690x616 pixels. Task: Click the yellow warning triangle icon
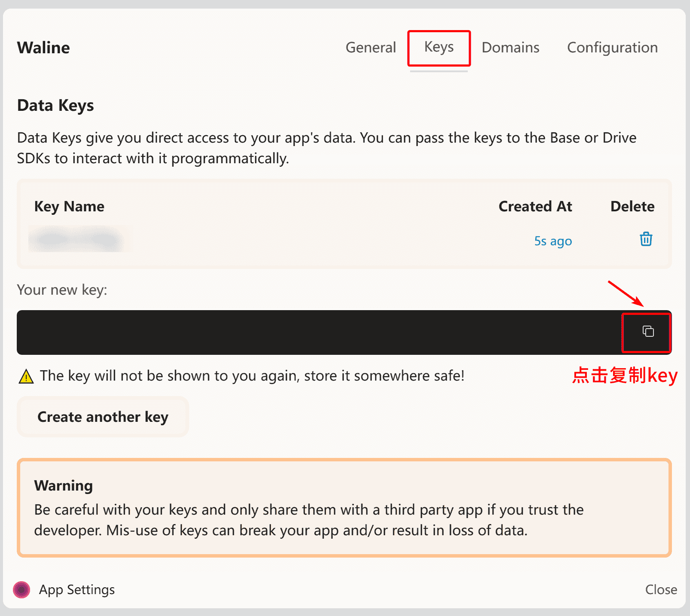[26, 377]
